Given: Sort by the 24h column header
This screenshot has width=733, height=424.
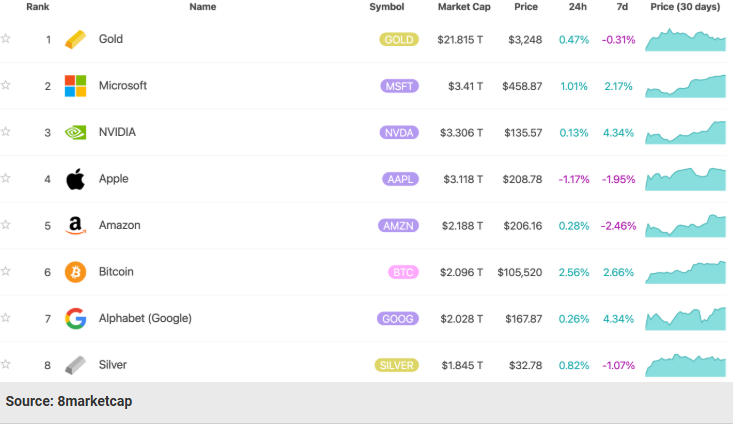Looking at the screenshot, I should pos(578,7).
